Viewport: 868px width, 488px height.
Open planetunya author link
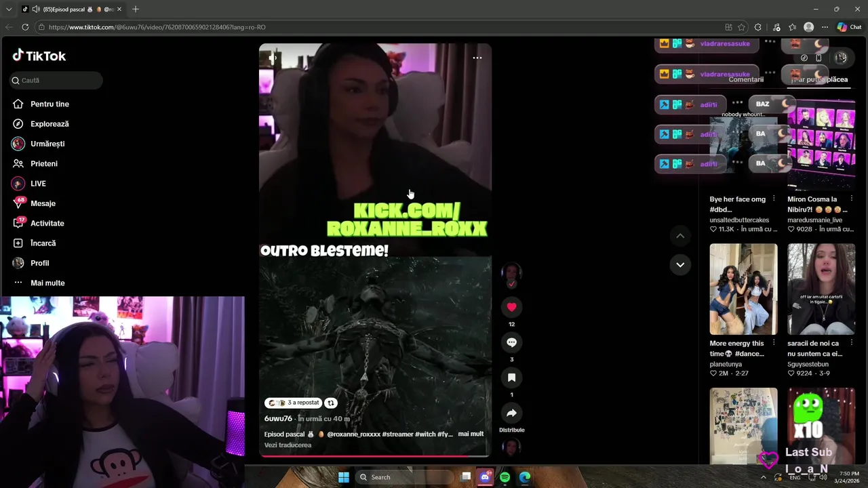[x=726, y=364]
